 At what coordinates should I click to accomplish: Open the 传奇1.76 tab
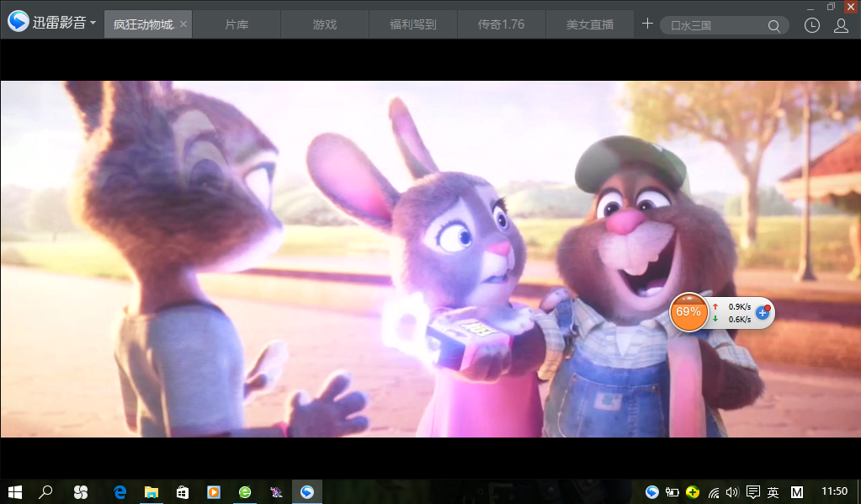click(x=501, y=24)
